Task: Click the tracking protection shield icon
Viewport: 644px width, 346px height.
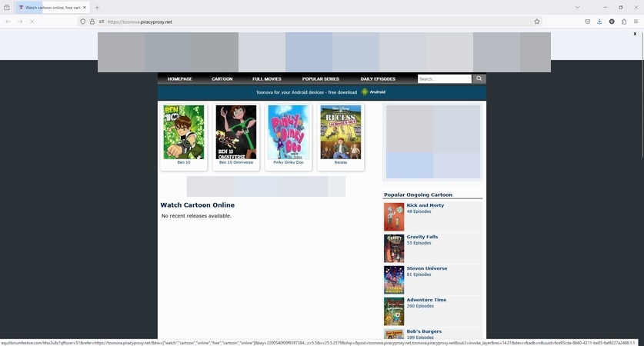Action: pos(82,22)
